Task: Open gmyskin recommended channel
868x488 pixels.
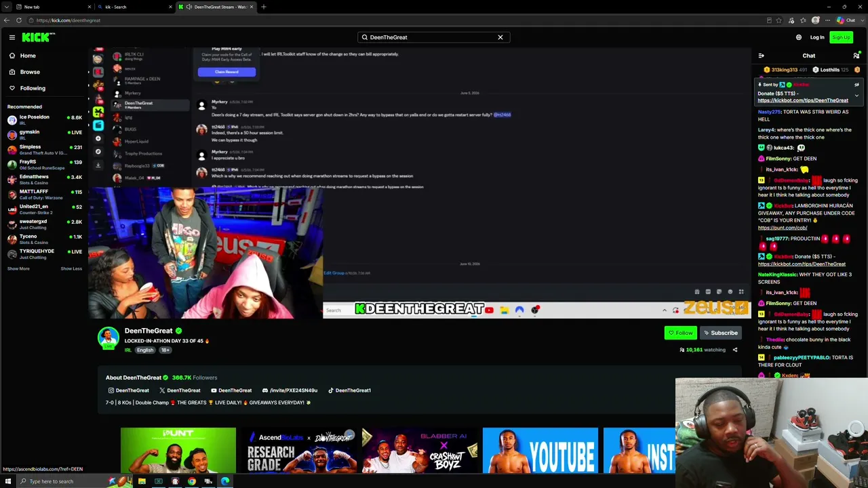Action: pos(44,134)
